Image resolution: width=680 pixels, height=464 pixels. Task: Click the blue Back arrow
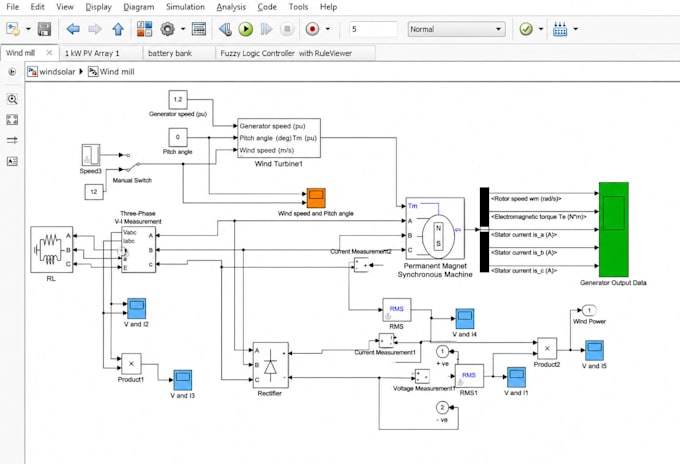tap(73, 29)
